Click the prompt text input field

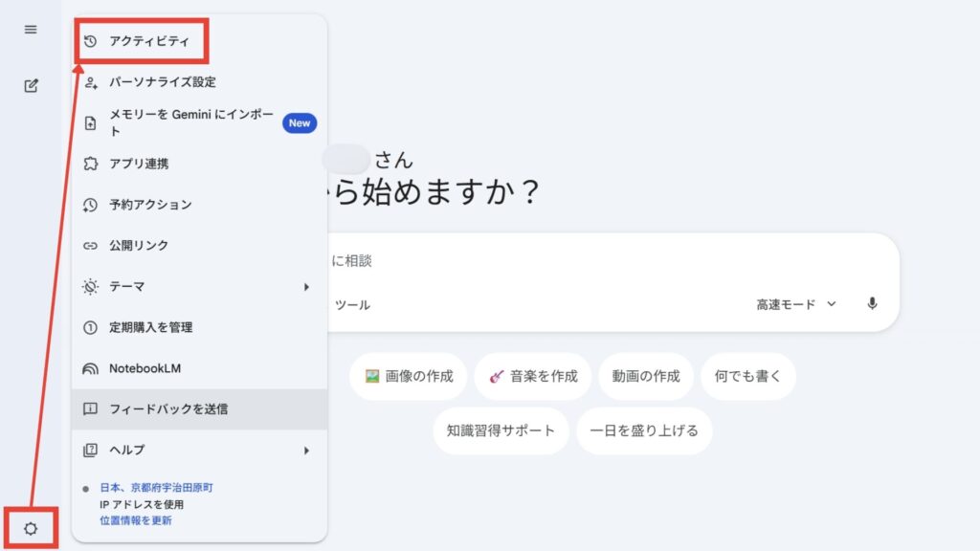[x=612, y=260]
